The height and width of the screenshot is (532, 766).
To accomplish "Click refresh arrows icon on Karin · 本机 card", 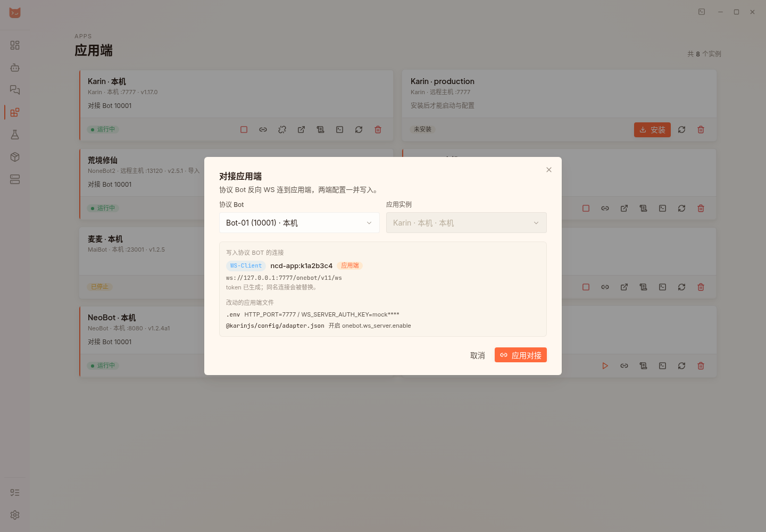I will 359,130.
